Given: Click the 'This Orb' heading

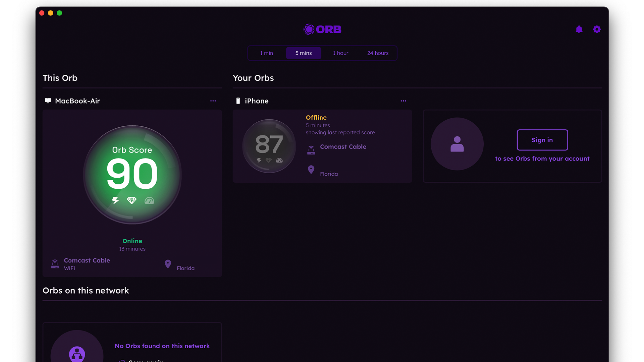Looking at the screenshot, I should (x=60, y=78).
